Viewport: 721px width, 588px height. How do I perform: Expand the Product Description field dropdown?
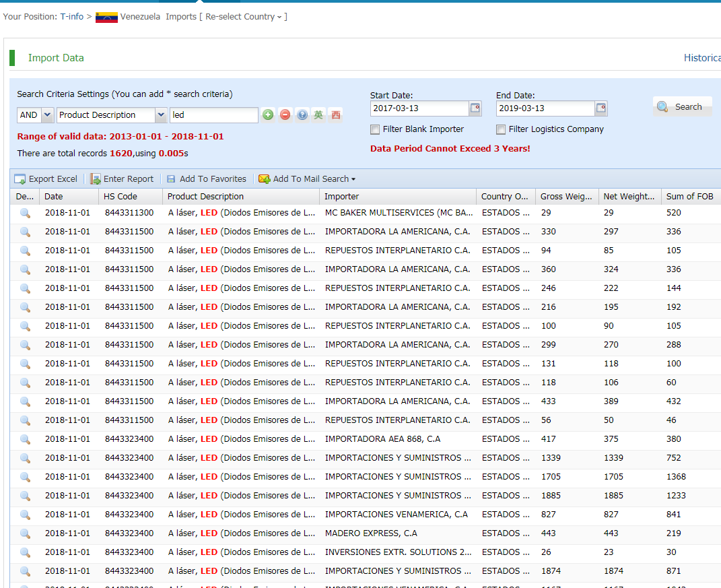(x=161, y=115)
